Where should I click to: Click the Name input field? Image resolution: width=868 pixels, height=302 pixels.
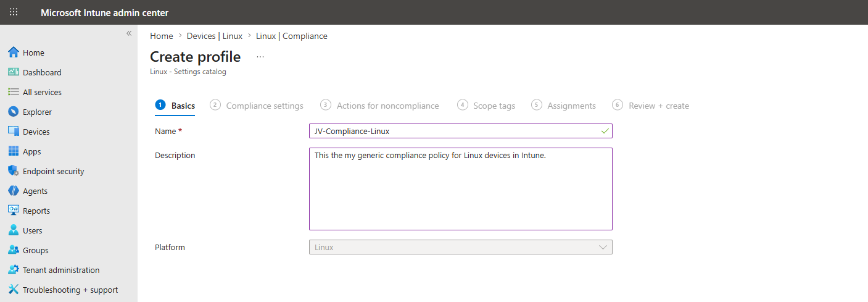tap(461, 131)
